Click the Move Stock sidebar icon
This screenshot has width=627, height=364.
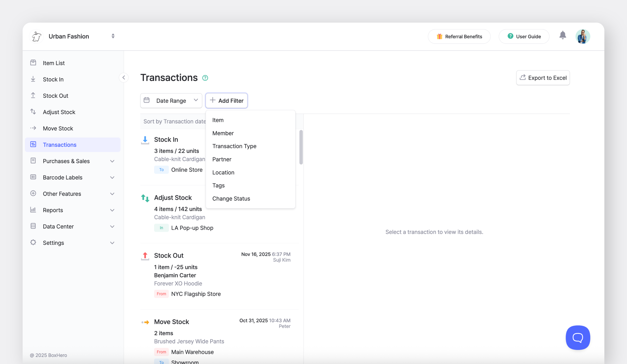tap(33, 128)
